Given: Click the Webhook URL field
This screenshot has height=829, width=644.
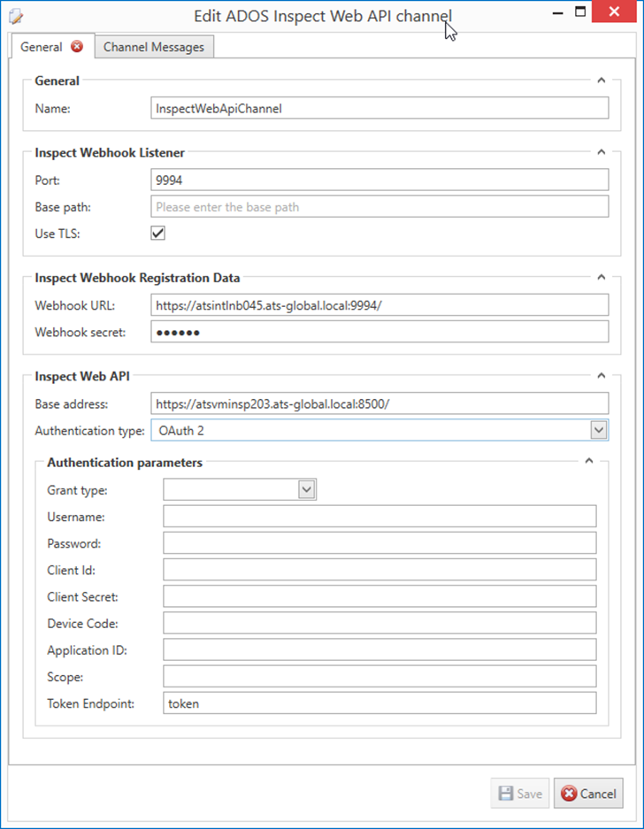Looking at the screenshot, I should [379, 305].
